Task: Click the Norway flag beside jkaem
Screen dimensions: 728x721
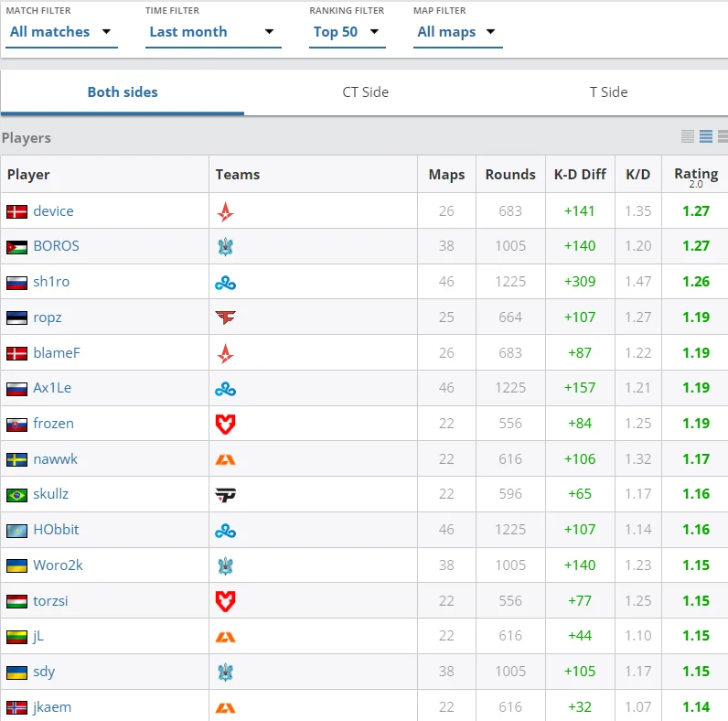Action: (x=16, y=708)
